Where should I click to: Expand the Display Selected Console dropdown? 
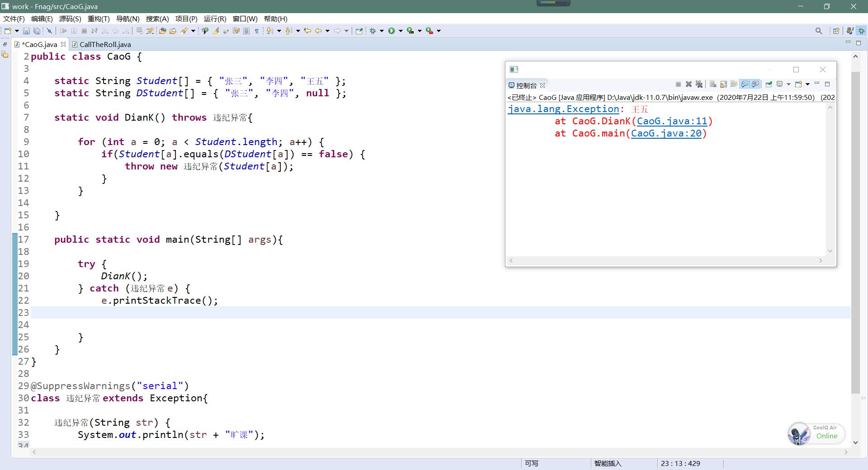click(788, 84)
